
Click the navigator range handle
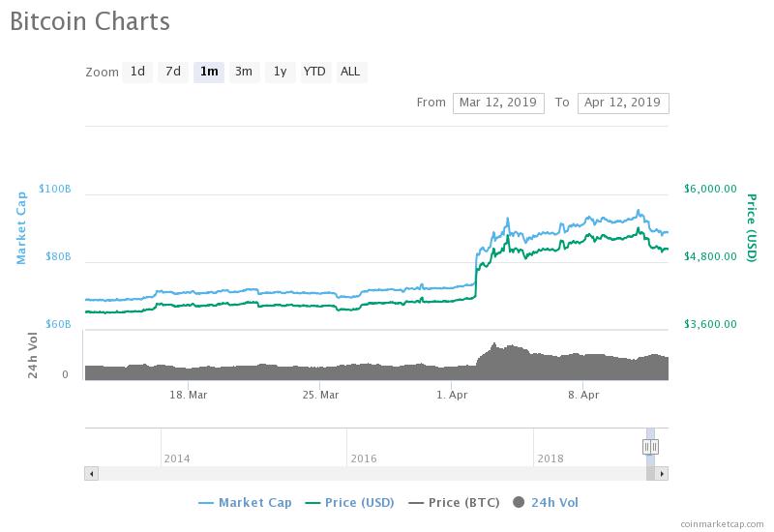[x=650, y=446]
